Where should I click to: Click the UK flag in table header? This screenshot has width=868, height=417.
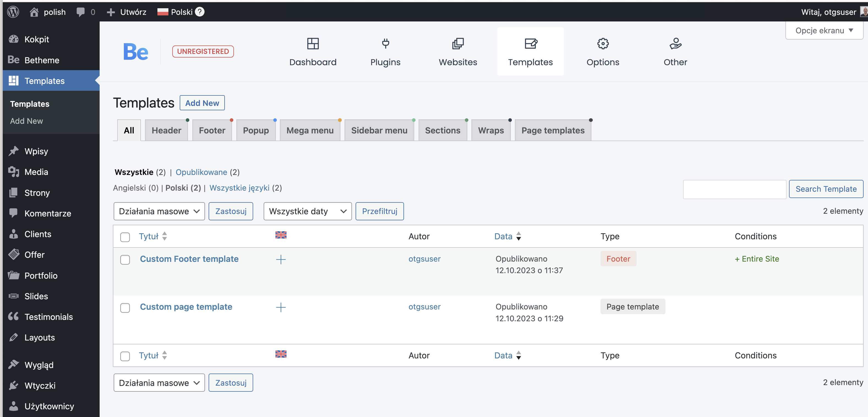(x=281, y=235)
